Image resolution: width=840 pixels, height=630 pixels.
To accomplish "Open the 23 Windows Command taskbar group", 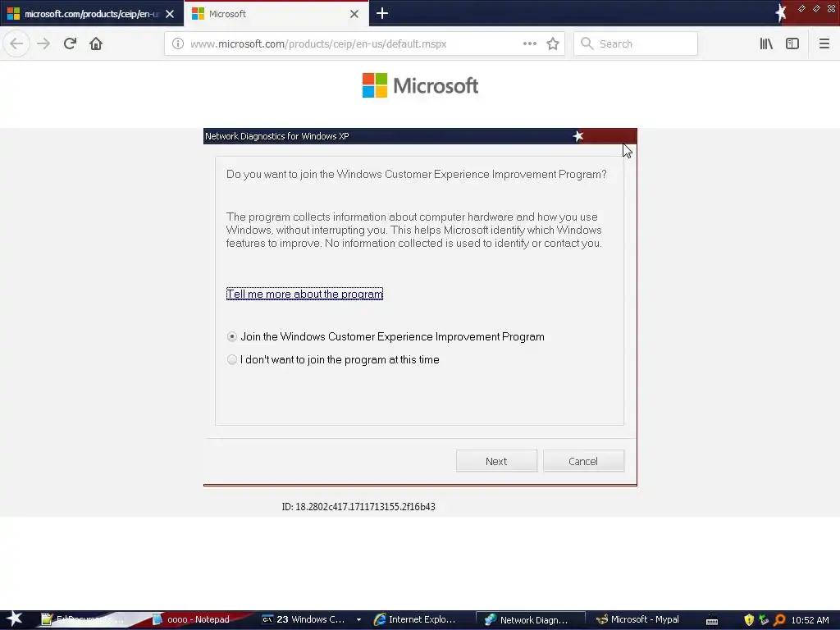I will 304,619.
